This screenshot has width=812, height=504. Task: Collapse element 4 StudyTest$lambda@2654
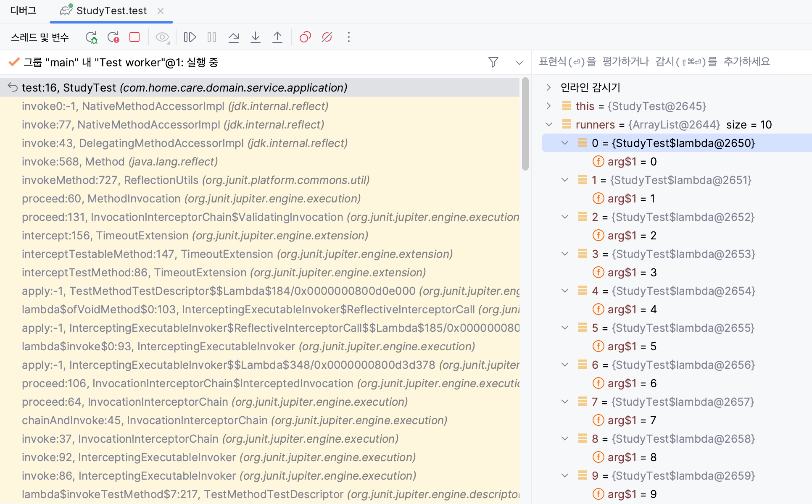coord(565,291)
